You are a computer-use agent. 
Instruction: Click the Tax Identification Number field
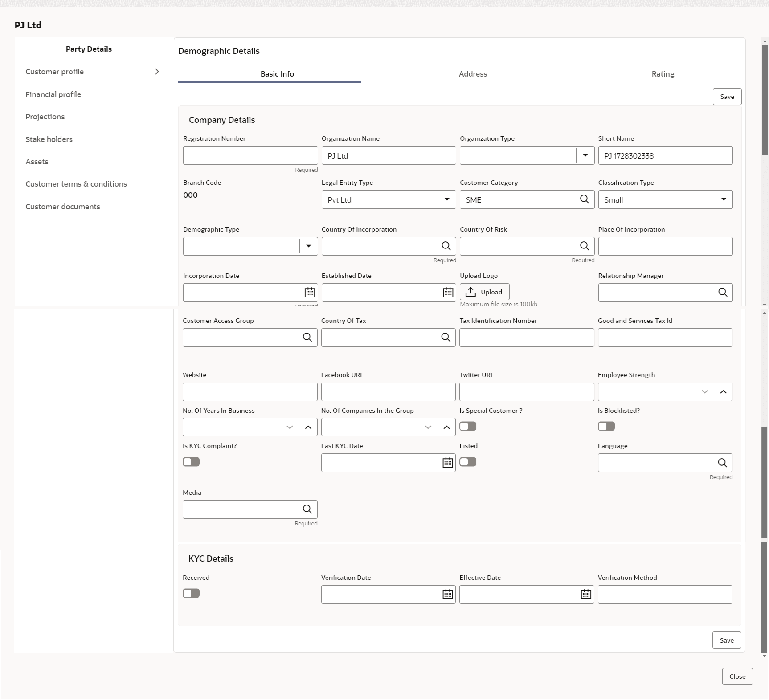tap(527, 338)
